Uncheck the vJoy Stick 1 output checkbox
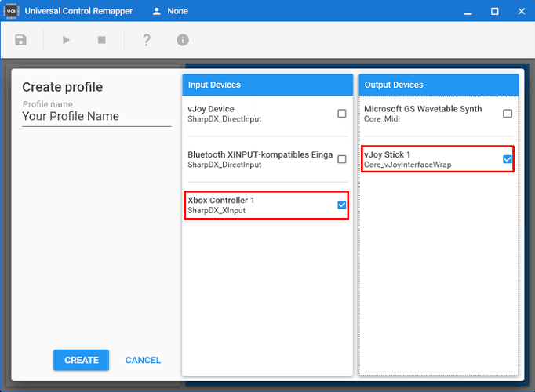 (508, 159)
